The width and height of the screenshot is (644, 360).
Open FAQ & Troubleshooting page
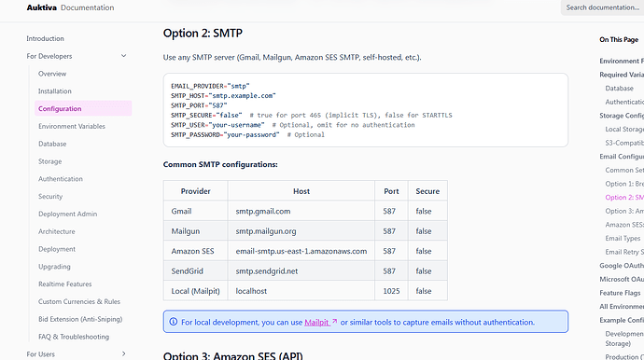[74, 337]
